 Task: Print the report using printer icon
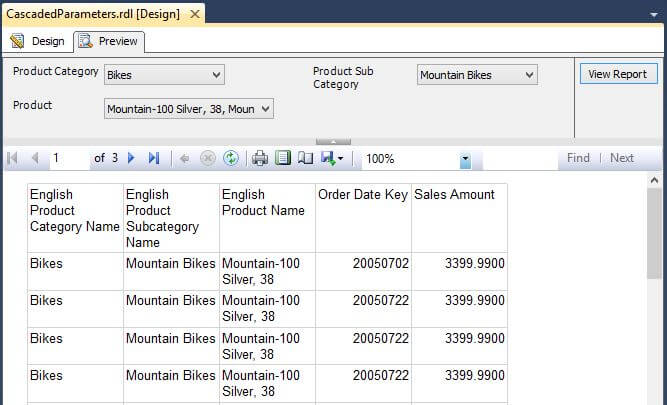[x=260, y=158]
